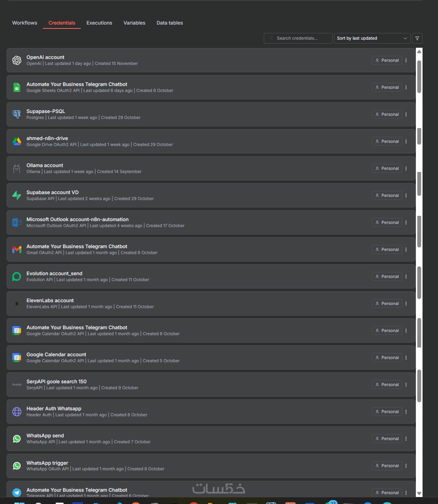The height and width of the screenshot is (504, 438).
Task: Click the green Google Sheets credential icon
Action: pos(17,87)
